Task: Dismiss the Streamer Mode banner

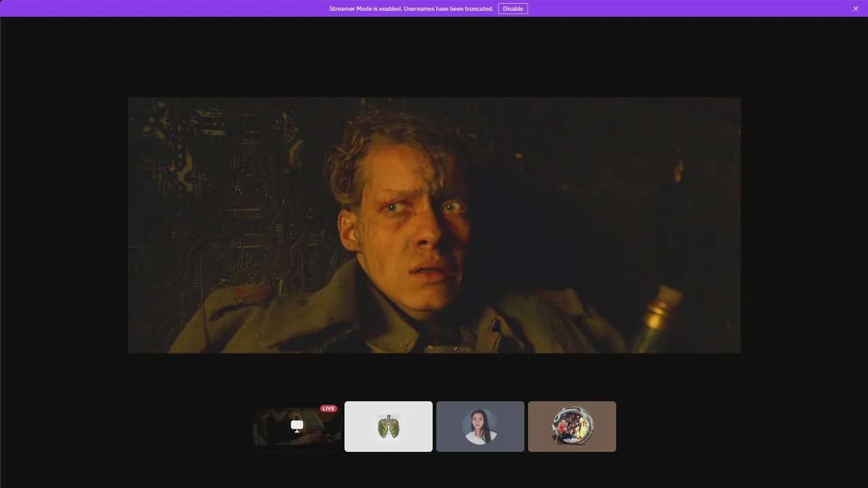Action: point(856,9)
